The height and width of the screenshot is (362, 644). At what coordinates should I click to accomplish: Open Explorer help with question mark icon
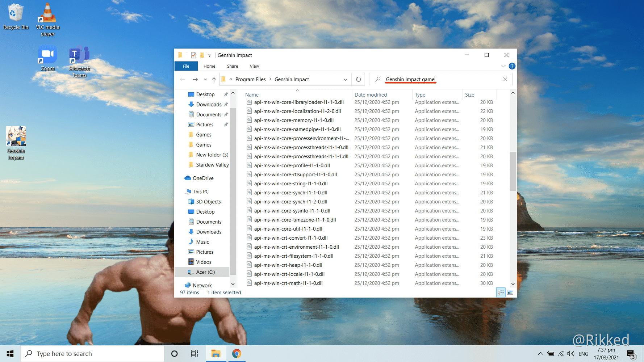pyautogui.click(x=512, y=66)
